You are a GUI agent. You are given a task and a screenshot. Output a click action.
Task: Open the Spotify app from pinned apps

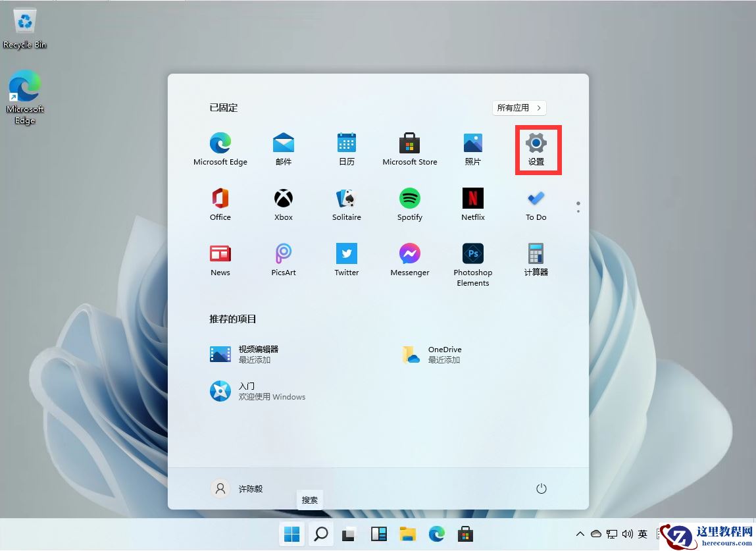point(409,203)
